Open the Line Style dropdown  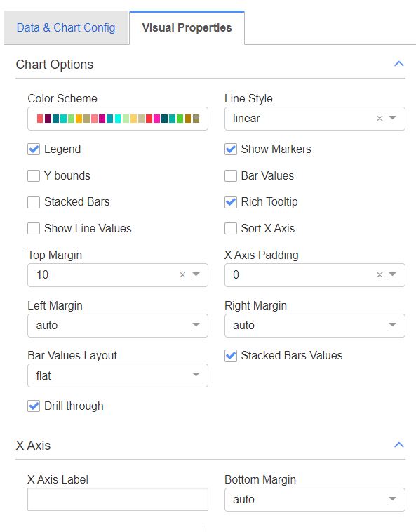coord(393,118)
